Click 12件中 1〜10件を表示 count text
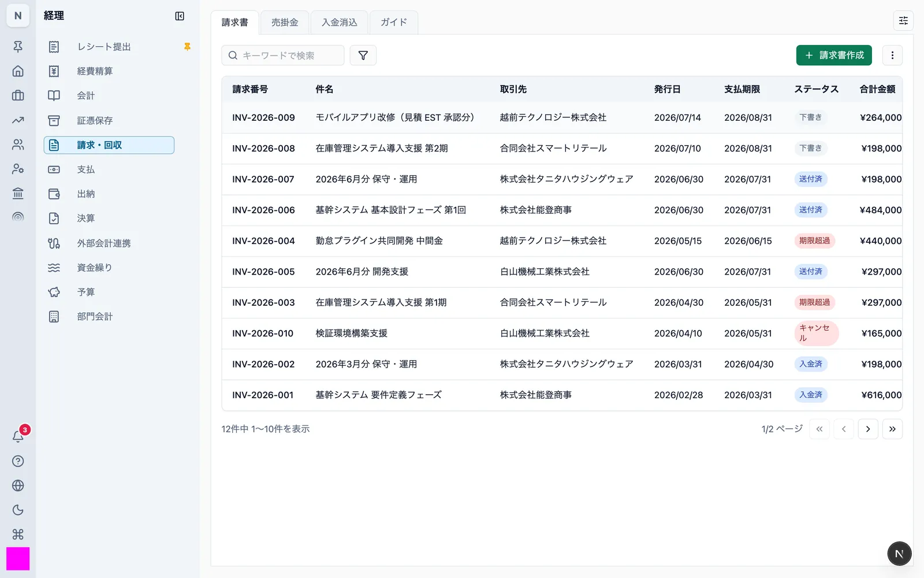Image resolution: width=924 pixels, height=578 pixels. click(x=266, y=429)
